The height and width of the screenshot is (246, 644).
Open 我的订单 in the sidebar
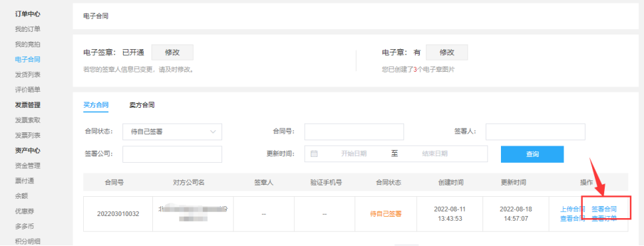point(27,29)
